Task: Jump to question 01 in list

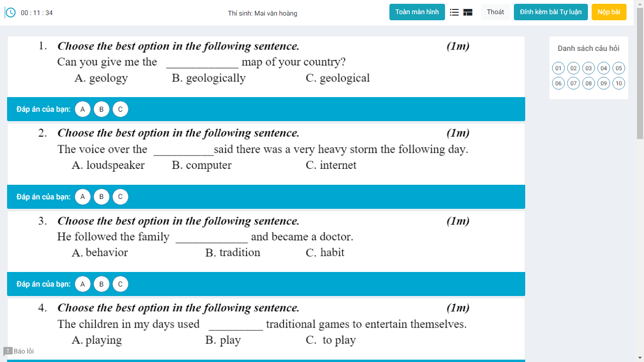Action: point(558,68)
